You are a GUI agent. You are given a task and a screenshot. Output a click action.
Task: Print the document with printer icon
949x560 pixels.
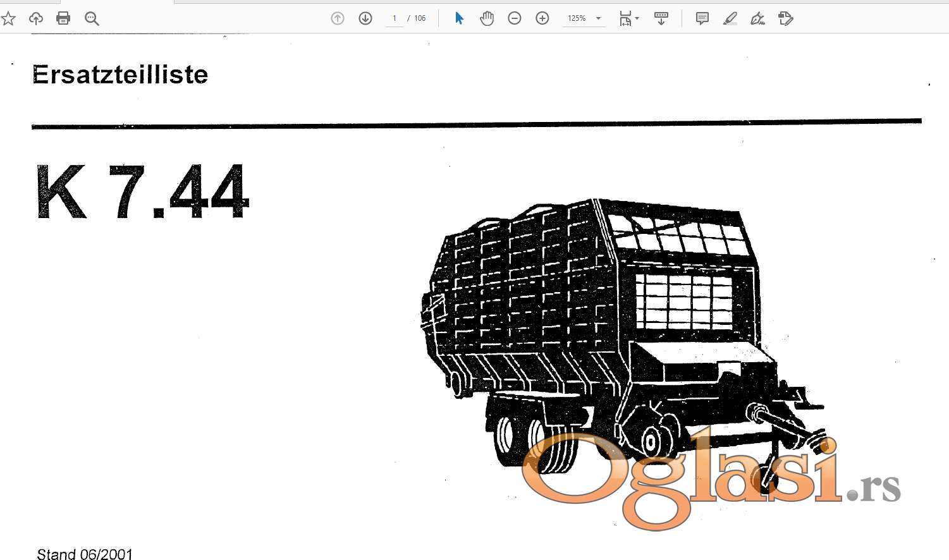pos(63,18)
